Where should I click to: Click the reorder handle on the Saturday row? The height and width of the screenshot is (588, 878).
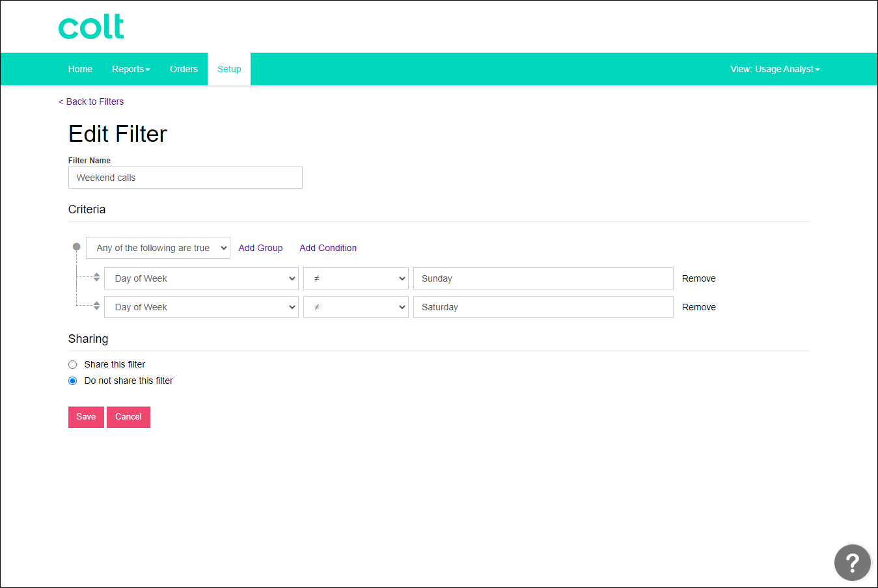96,306
